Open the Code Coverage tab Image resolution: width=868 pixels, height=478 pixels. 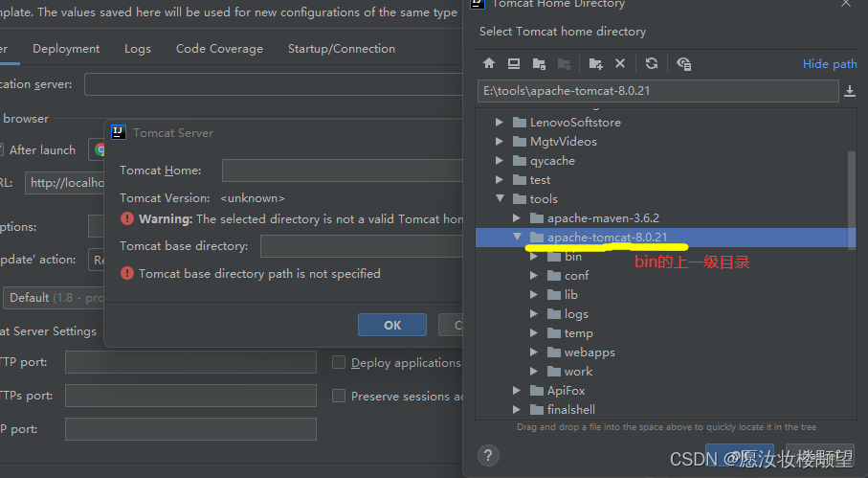pyautogui.click(x=219, y=49)
